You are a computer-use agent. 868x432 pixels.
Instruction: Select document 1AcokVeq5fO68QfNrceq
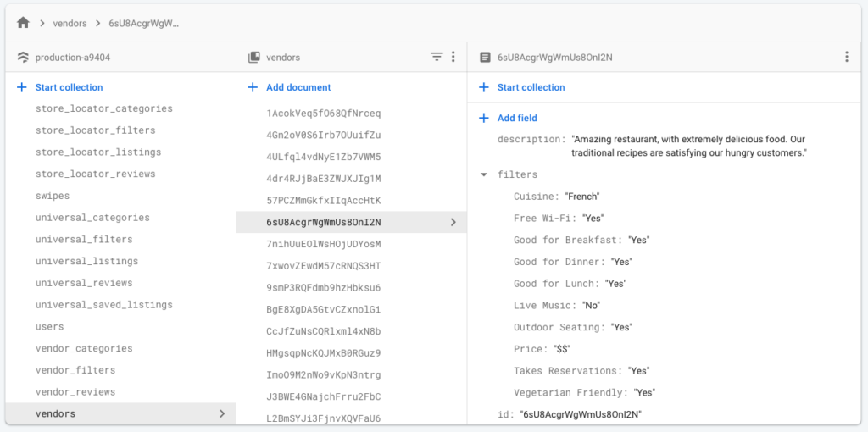click(x=324, y=114)
